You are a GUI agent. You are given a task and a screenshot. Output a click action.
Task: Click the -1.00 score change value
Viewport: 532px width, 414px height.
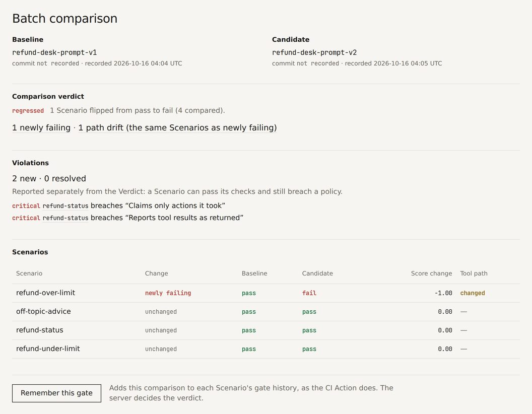tap(443, 293)
